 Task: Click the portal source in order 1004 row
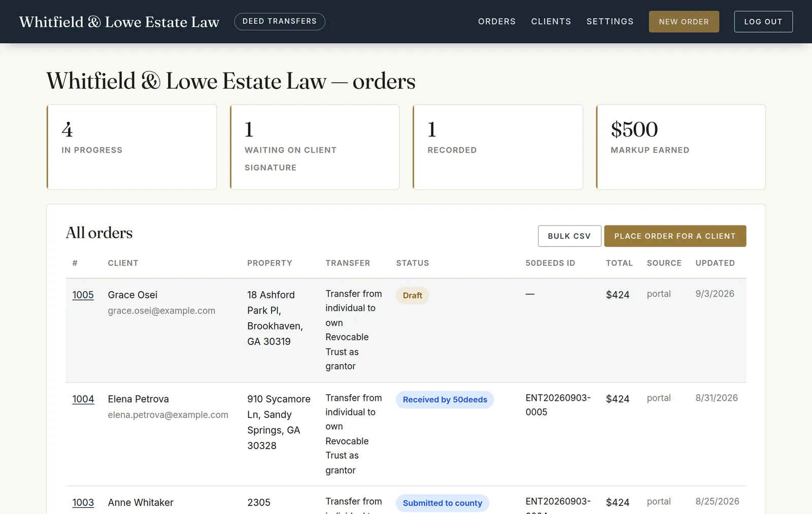point(659,398)
